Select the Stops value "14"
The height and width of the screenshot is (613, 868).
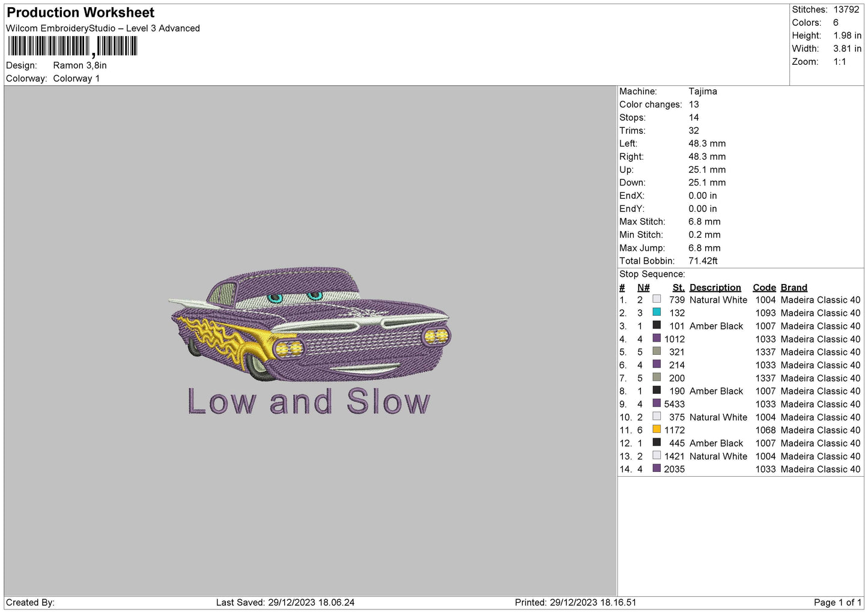click(x=694, y=118)
